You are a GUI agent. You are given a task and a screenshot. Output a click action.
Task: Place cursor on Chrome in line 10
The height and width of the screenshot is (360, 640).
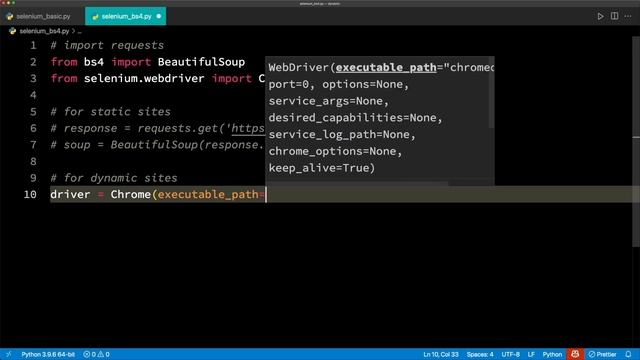pos(131,195)
